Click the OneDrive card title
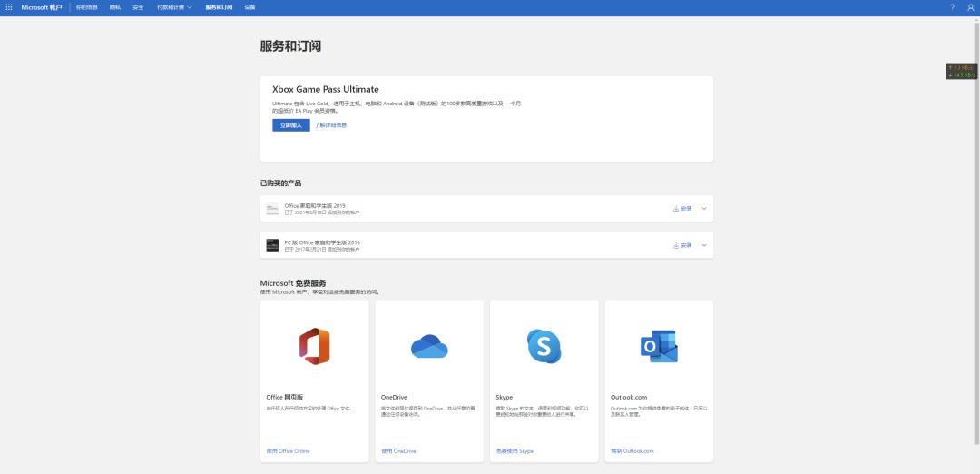Screen dimensions: 980x474 (394, 397)
